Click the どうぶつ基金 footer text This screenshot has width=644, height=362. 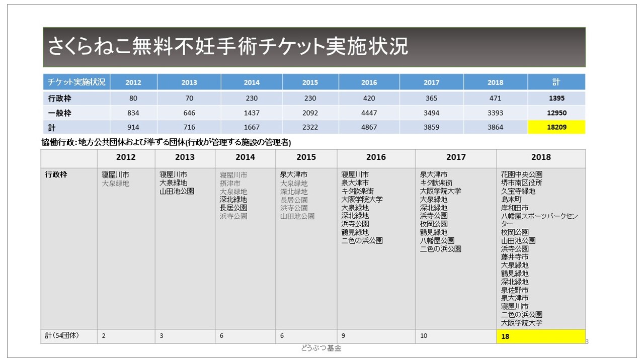(321, 348)
